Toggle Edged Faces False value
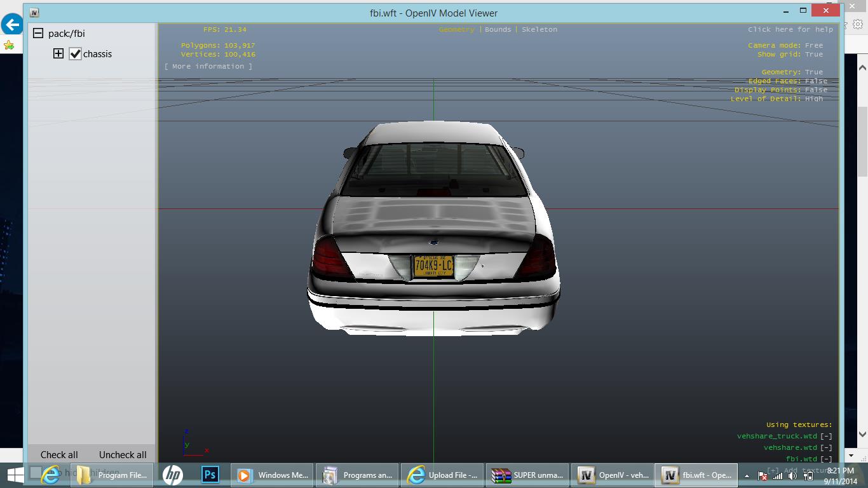The height and width of the screenshot is (488, 868). pos(816,81)
